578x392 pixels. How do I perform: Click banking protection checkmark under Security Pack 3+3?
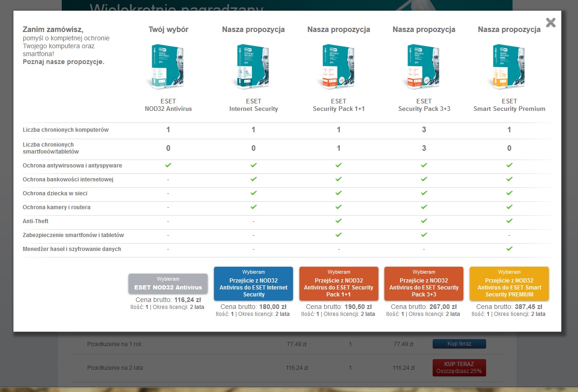[424, 179]
